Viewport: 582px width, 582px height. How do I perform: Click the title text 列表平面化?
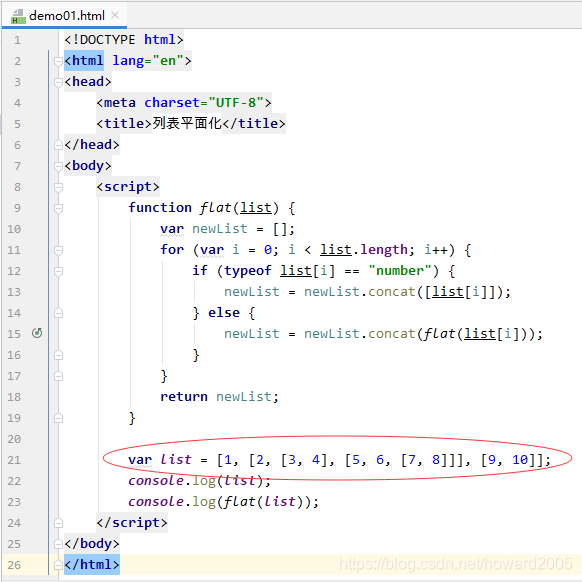[187, 123]
